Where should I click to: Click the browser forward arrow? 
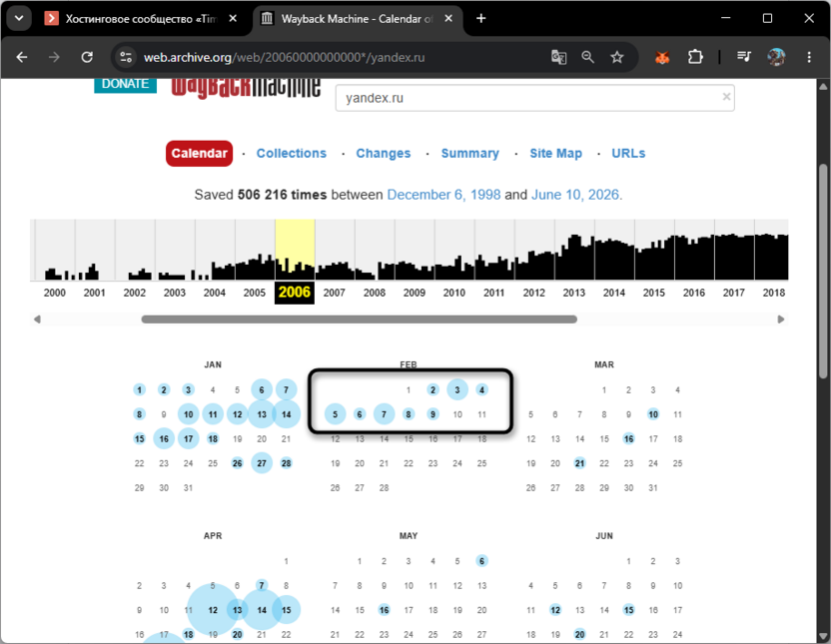[54, 57]
